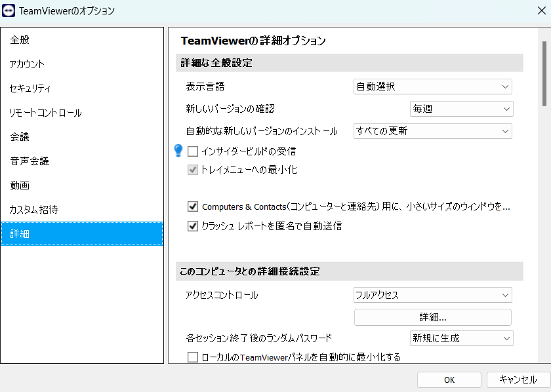The width and height of the screenshot is (551, 392).
Task: Open 新しいバージョンの確認 dropdown showing 毎週
Action: point(461,109)
